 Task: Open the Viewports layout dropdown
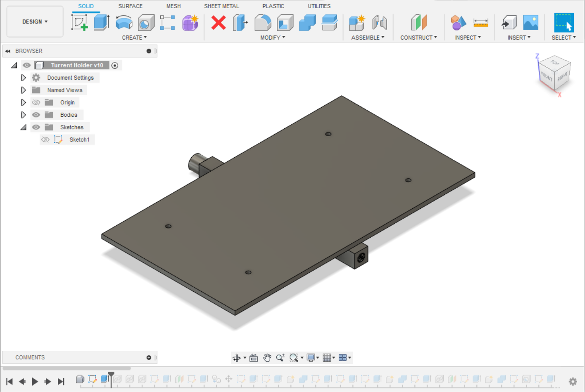point(345,358)
